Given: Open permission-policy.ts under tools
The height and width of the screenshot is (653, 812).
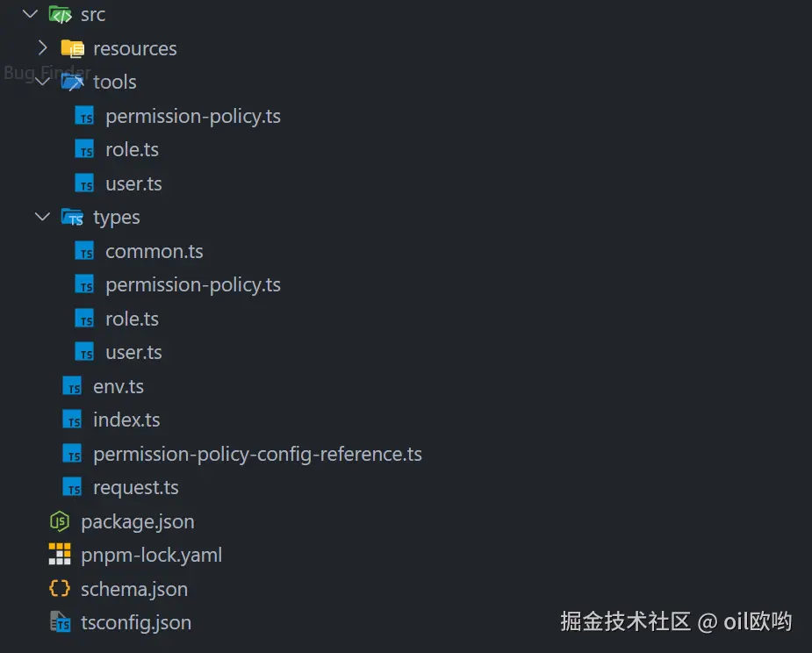Looking at the screenshot, I should pos(192,116).
